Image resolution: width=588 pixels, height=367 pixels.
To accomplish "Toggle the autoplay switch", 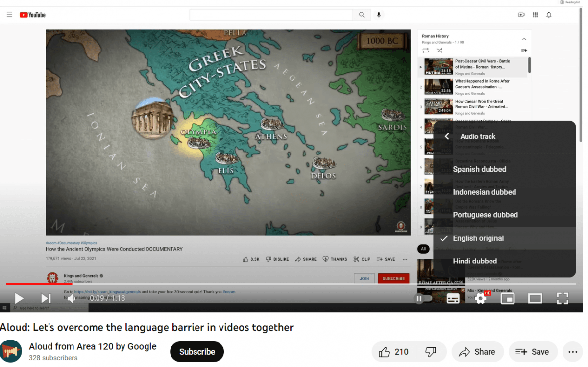I will pos(423,298).
